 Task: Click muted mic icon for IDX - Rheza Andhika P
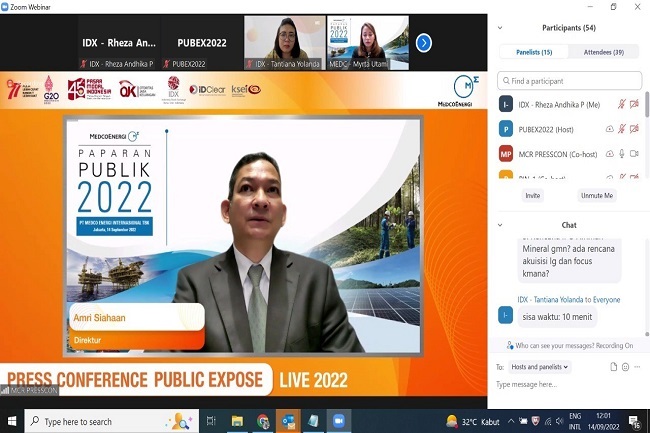(621, 104)
